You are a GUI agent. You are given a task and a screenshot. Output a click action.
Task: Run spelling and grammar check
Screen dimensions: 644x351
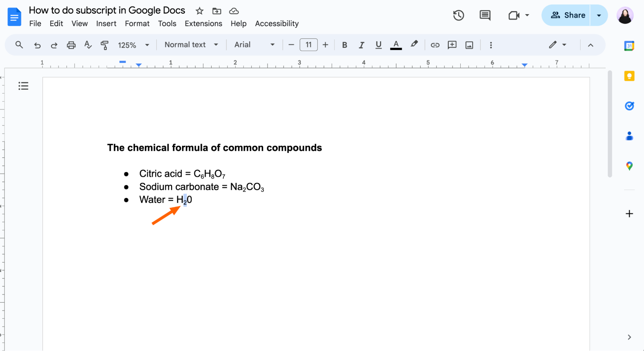point(88,45)
